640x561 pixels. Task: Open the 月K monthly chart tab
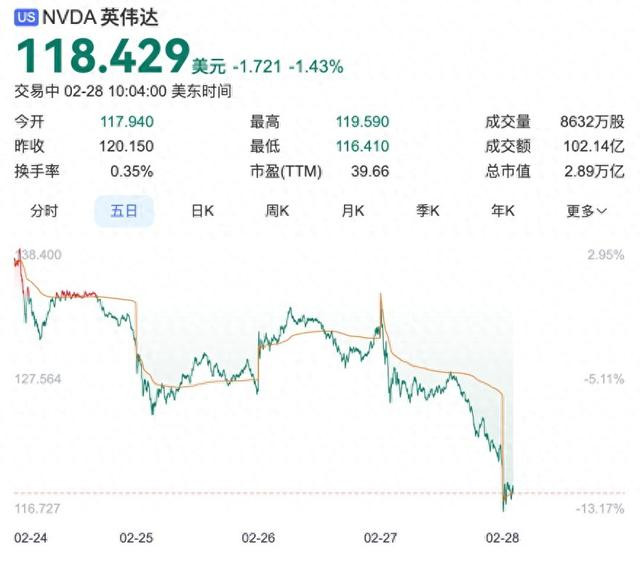tap(353, 211)
